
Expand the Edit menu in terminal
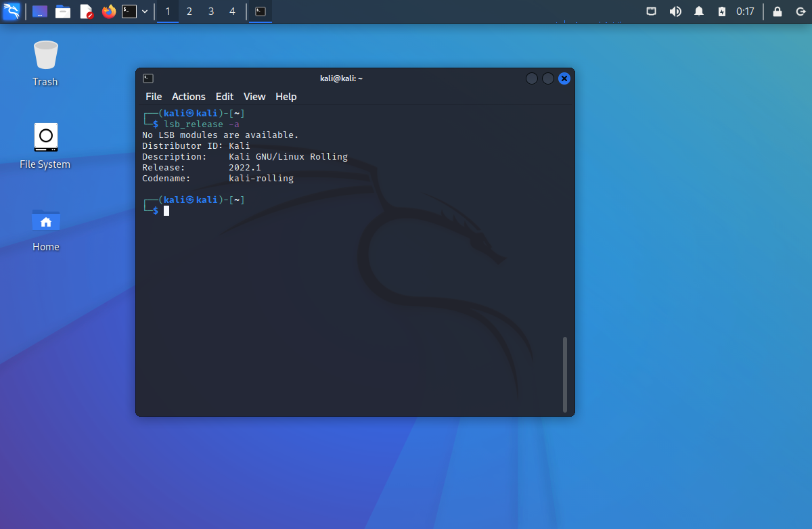pos(225,97)
